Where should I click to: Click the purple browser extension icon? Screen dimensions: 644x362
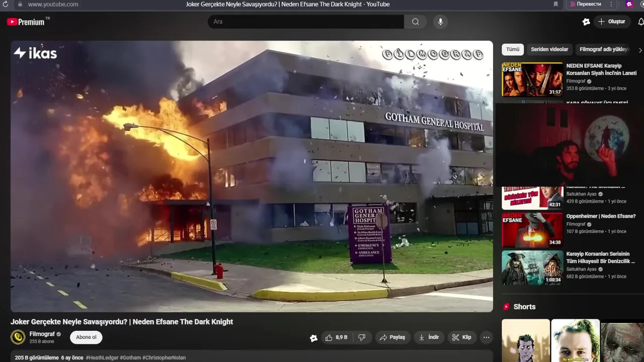coord(629,4)
